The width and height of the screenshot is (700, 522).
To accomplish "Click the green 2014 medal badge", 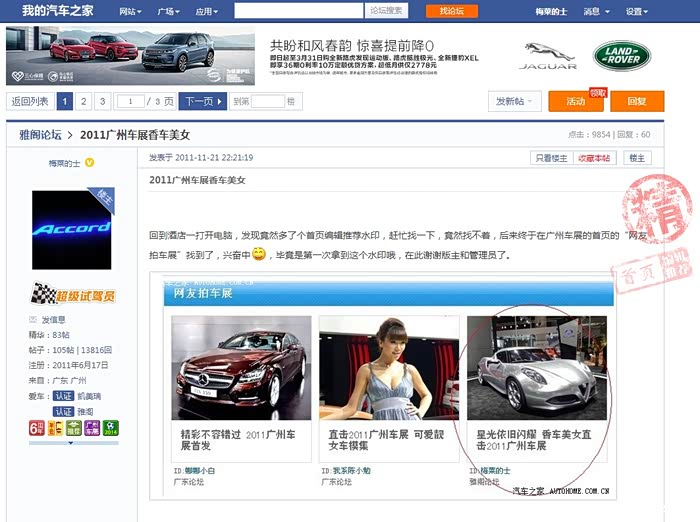I will pos(110,428).
